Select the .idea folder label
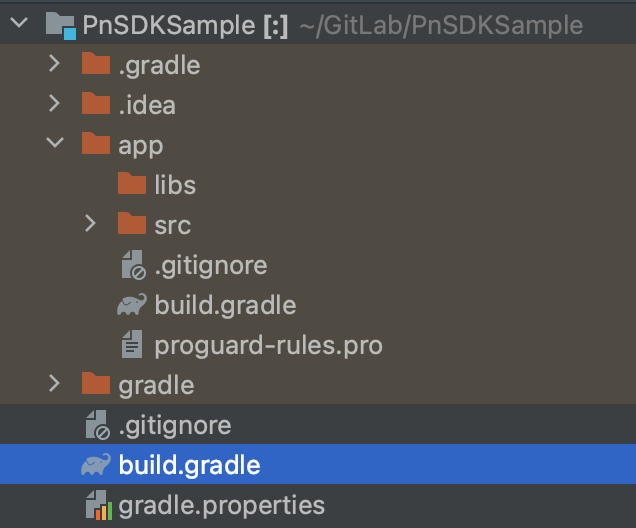The height and width of the screenshot is (528, 636). 147,105
